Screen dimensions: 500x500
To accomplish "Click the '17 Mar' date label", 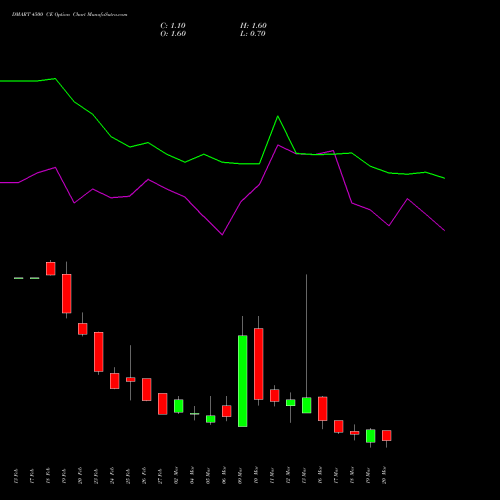I will tap(336, 475).
